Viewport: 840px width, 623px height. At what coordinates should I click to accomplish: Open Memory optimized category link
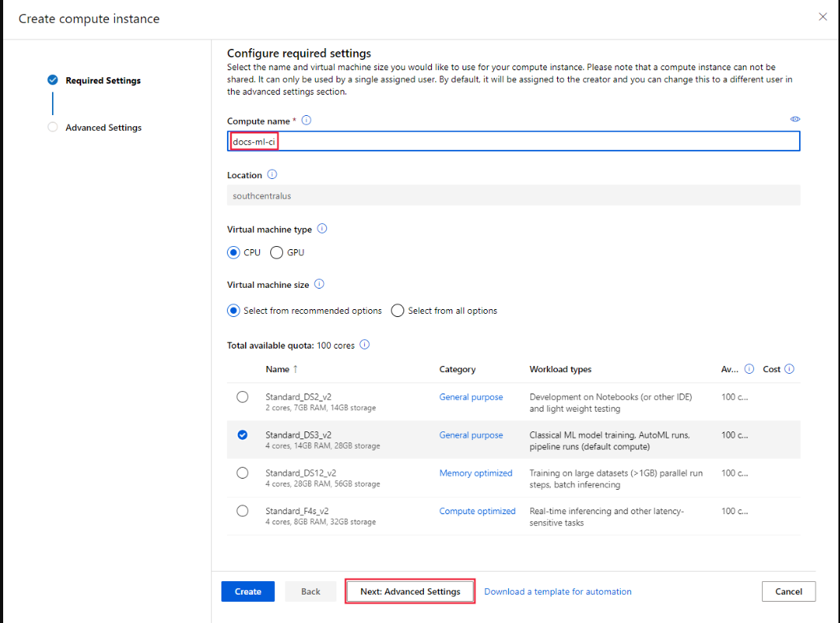(476, 473)
